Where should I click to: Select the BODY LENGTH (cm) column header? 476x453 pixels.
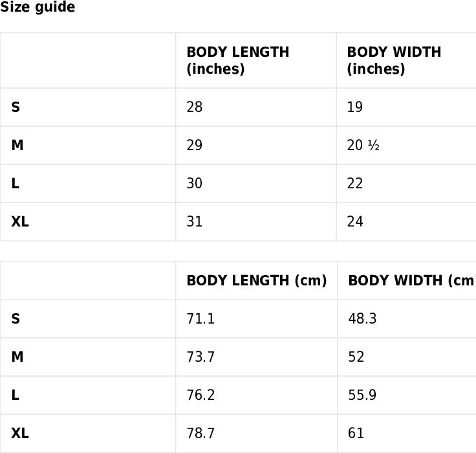point(256,281)
